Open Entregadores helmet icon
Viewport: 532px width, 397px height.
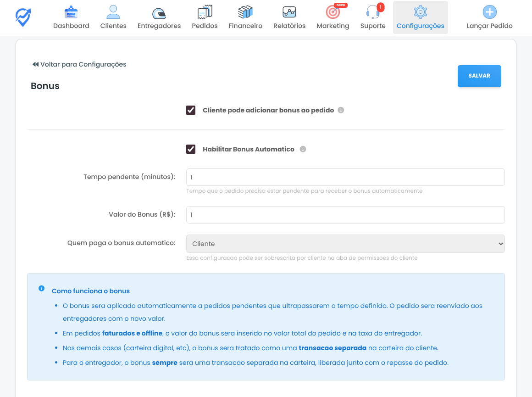(159, 12)
